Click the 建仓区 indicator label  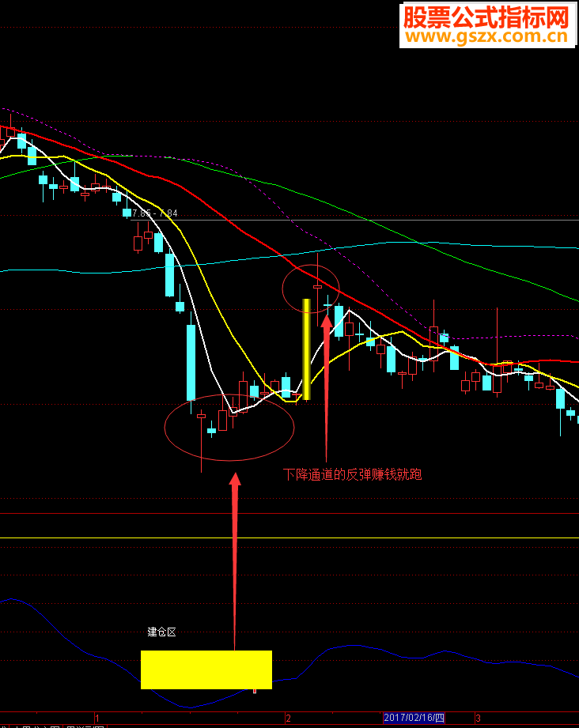click(161, 632)
